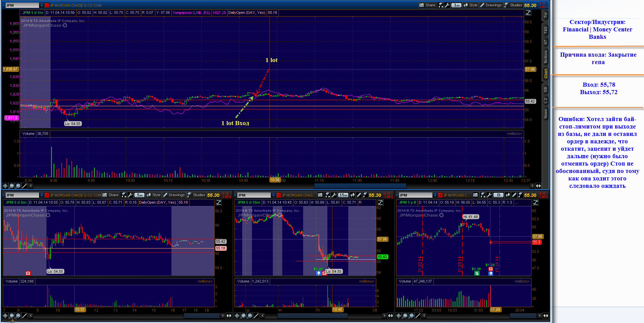
Task: Open Drawings menu on the 5m chart
Action: coord(174,195)
